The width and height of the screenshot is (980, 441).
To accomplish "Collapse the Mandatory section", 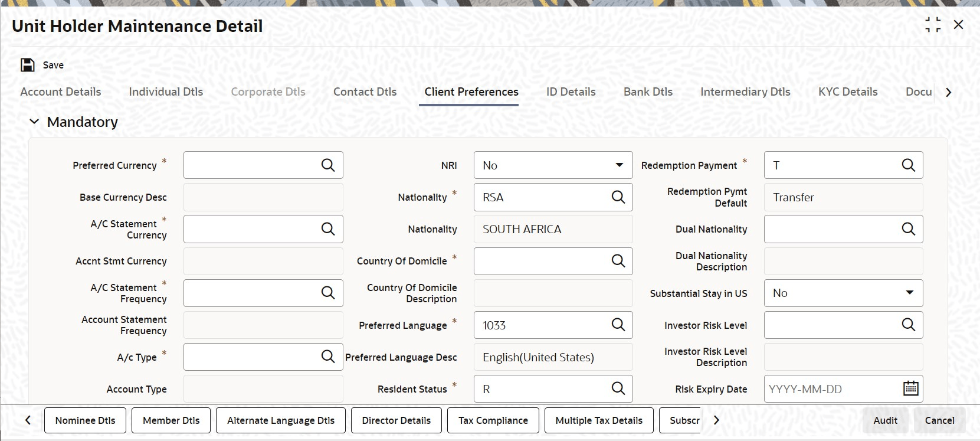I will pos(34,122).
